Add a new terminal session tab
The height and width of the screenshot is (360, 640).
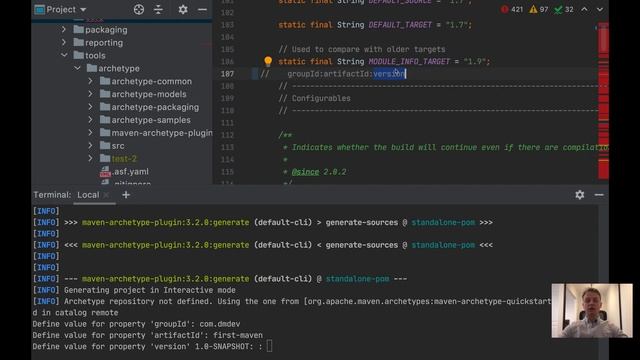pyautogui.click(x=126, y=195)
